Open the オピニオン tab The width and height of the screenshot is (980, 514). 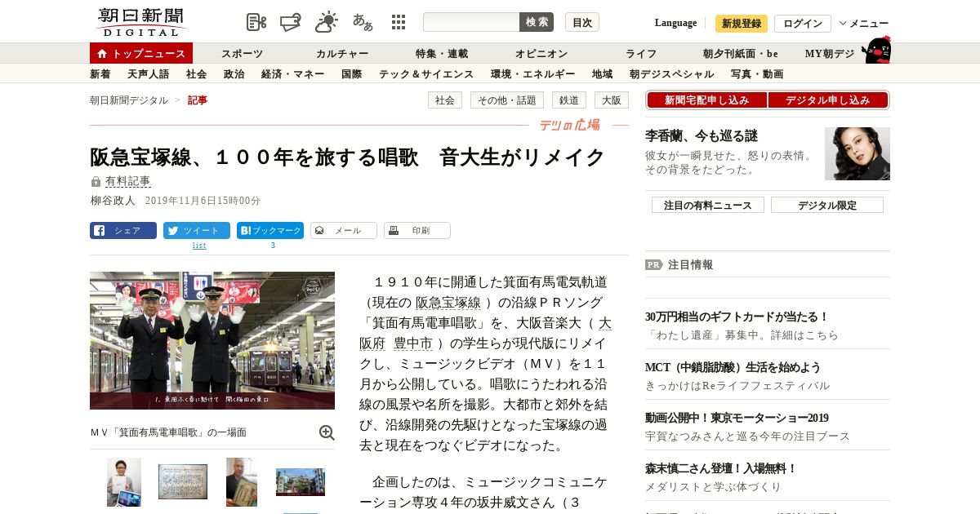click(x=541, y=54)
